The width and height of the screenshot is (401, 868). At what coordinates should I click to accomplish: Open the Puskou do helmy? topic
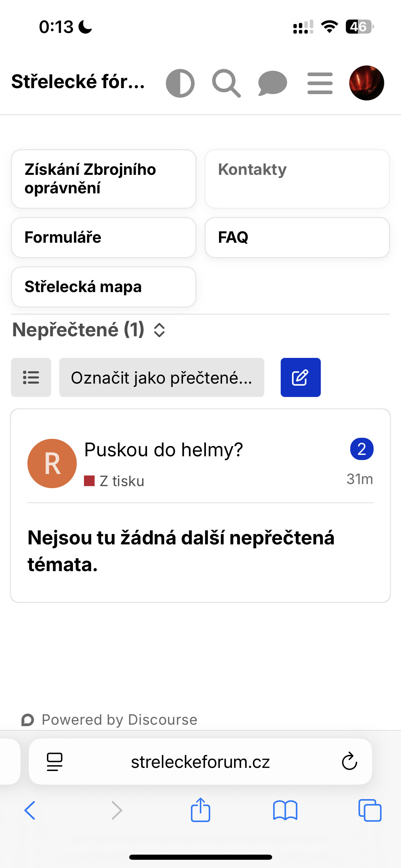(x=163, y=449)
